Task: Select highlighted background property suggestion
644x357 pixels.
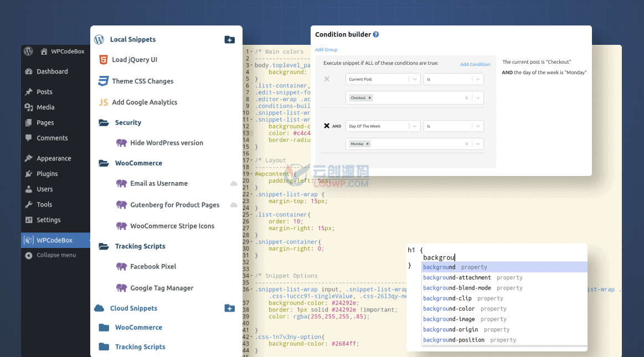Action: click(504, 267)
